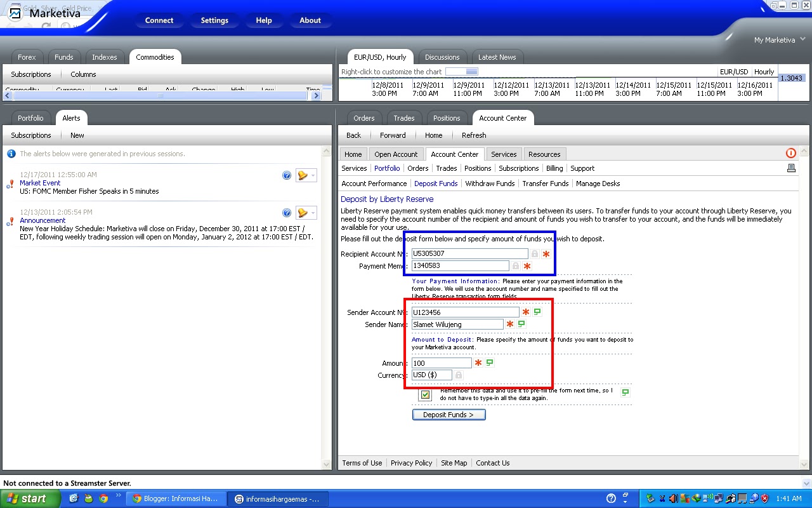The height and width of the screenshot is (508, 812).
Task: Click the alerts panel vertical scrollbar
Action: 327,308
